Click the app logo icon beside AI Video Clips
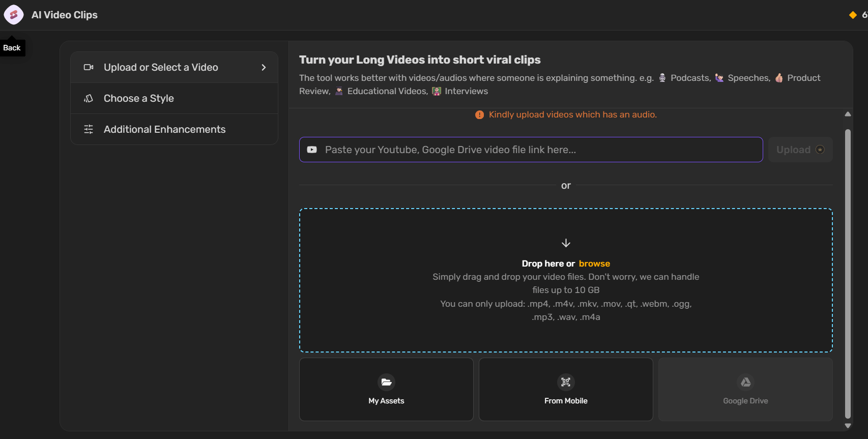This screenshot has height=439, width=868. tap(14, 15)
